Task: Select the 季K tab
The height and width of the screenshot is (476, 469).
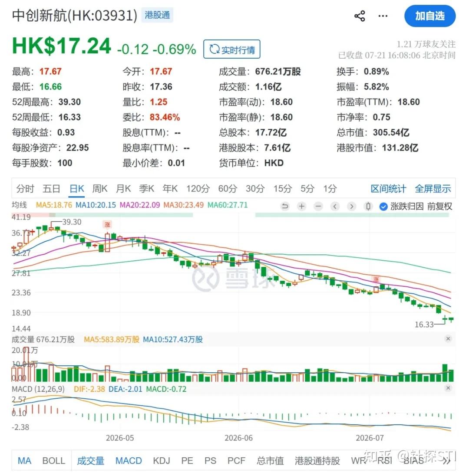Action: click(x=146, y=189)
